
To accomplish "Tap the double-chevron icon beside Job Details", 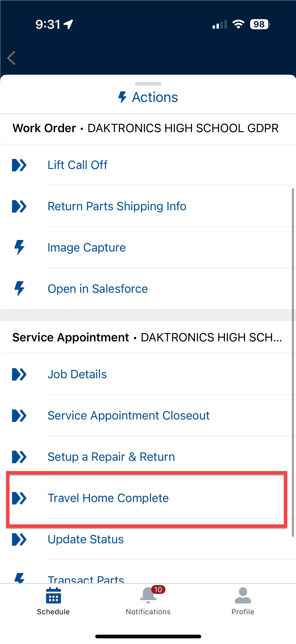I will click(19, 374).
